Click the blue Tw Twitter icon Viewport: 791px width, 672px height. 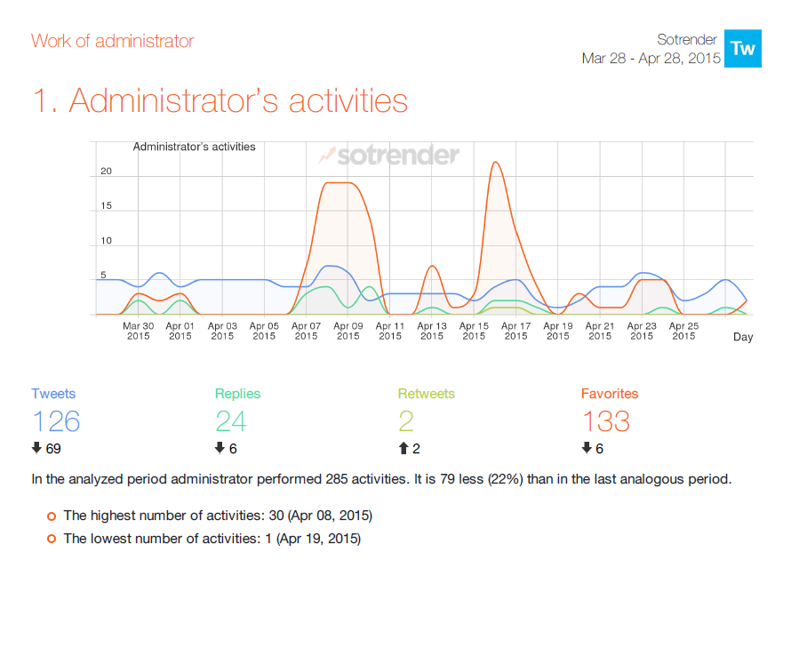point(743,49)
